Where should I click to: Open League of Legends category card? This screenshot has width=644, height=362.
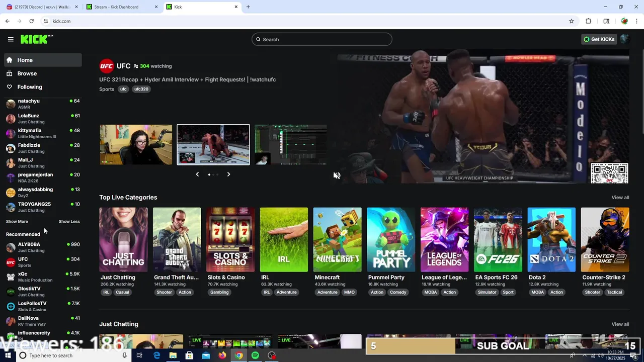pos(444,240)
